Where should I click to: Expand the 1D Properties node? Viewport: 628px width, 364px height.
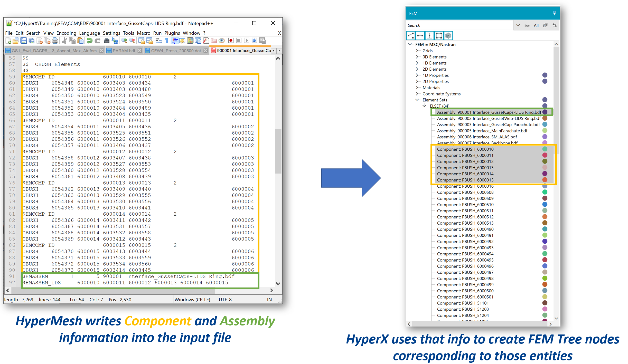417,75
